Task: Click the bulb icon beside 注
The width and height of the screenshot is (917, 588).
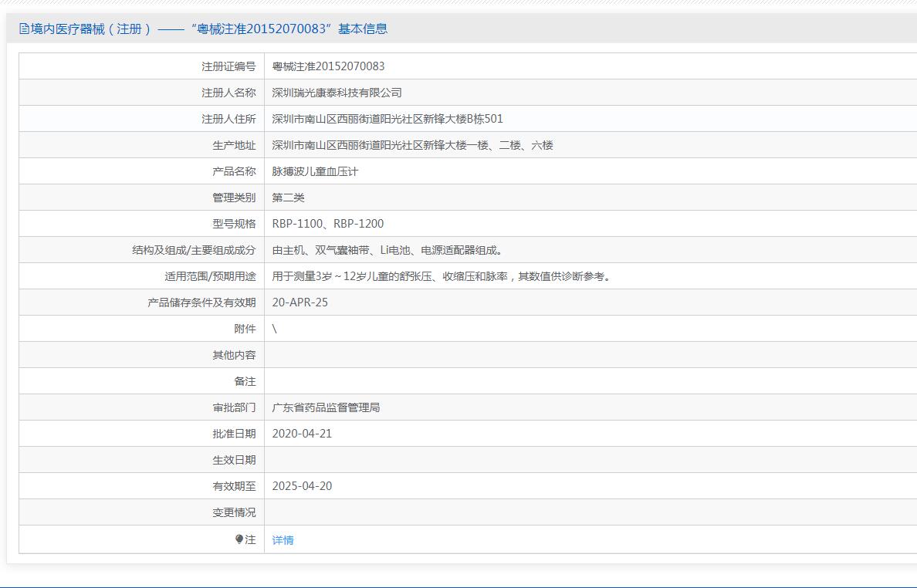Action: [239, 539]
